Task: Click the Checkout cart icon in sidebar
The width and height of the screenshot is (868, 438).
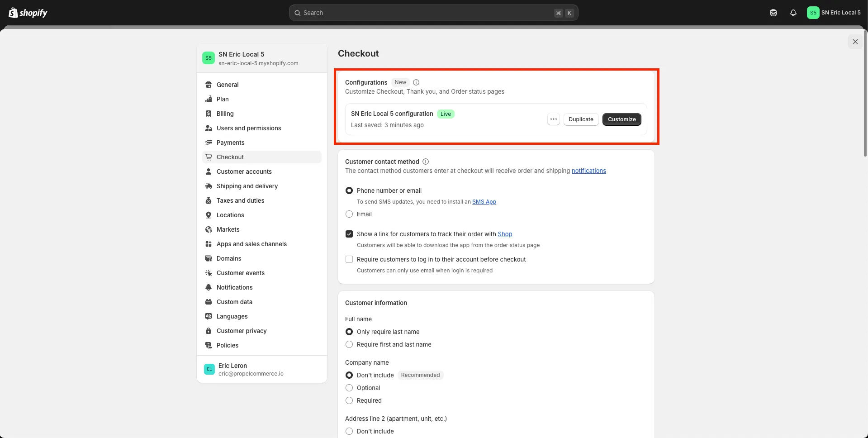Action: tap(209, 157)
